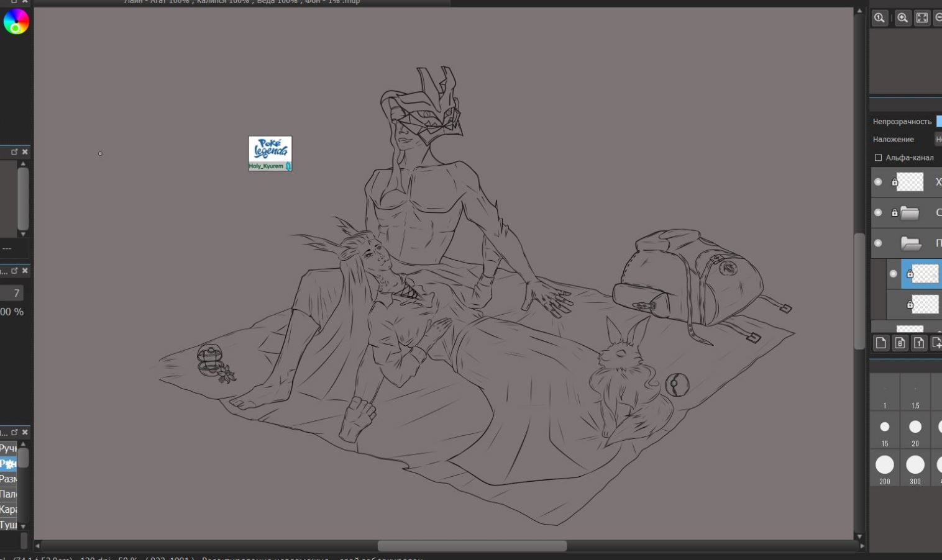Select the unlocked layer folder icon
942x560 pixels.
pos(911,243)
